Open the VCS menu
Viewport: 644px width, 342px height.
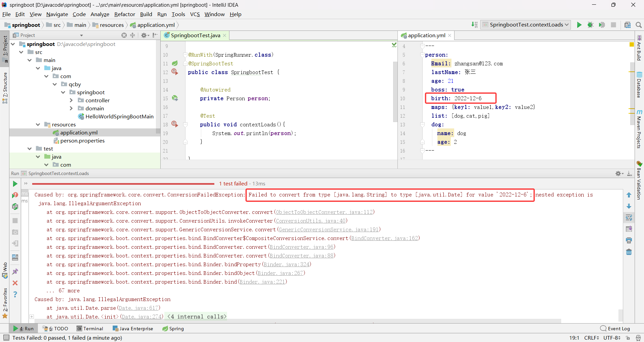pos(195,14)
